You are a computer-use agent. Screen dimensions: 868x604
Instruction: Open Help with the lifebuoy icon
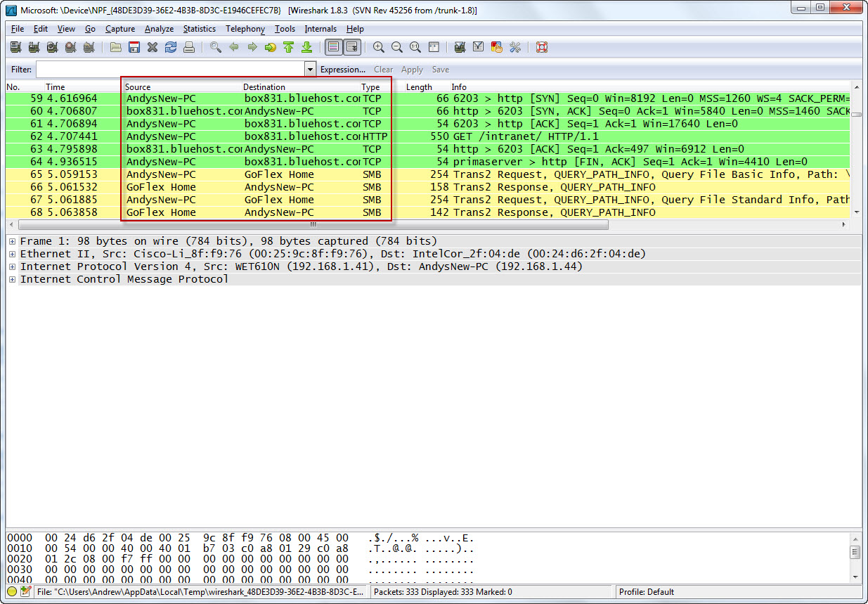click(542, 48)
